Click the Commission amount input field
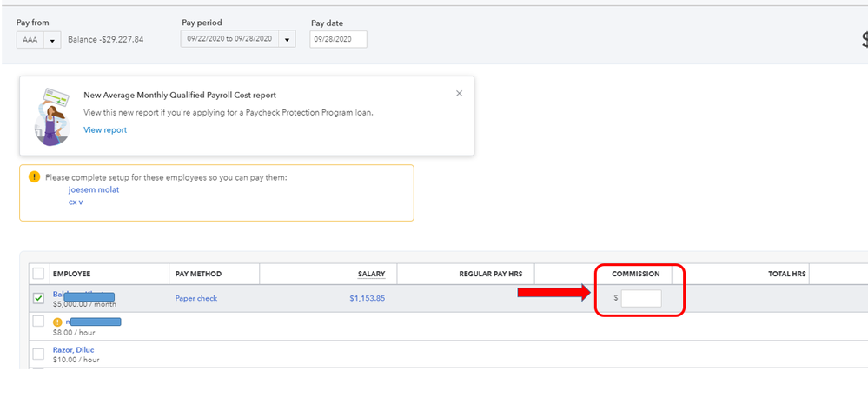 coord(641,298)
